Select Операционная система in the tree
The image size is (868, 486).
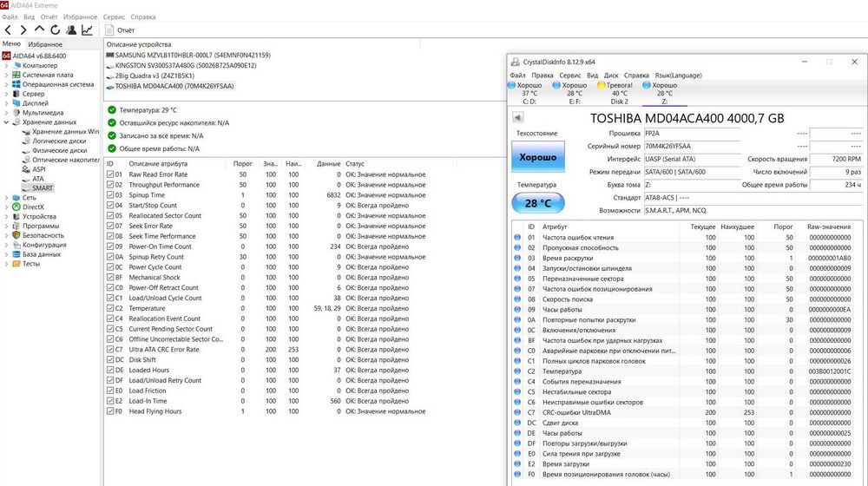58,84
